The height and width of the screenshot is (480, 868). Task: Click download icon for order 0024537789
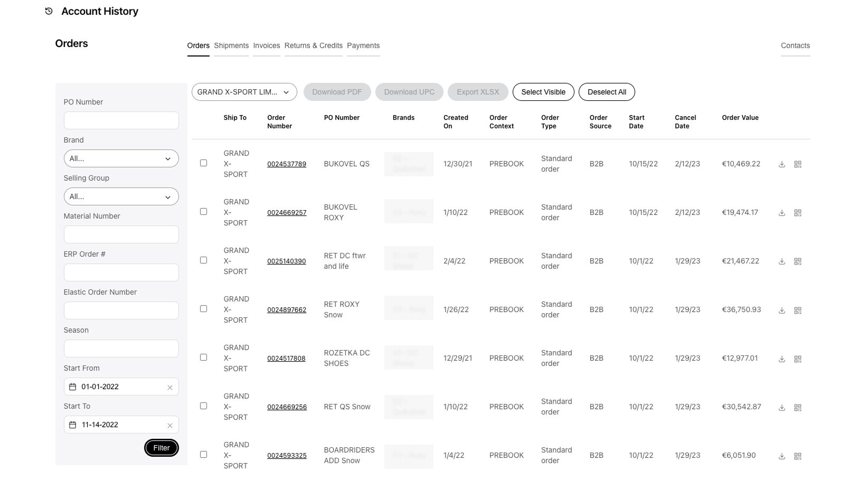click(781, 164)
